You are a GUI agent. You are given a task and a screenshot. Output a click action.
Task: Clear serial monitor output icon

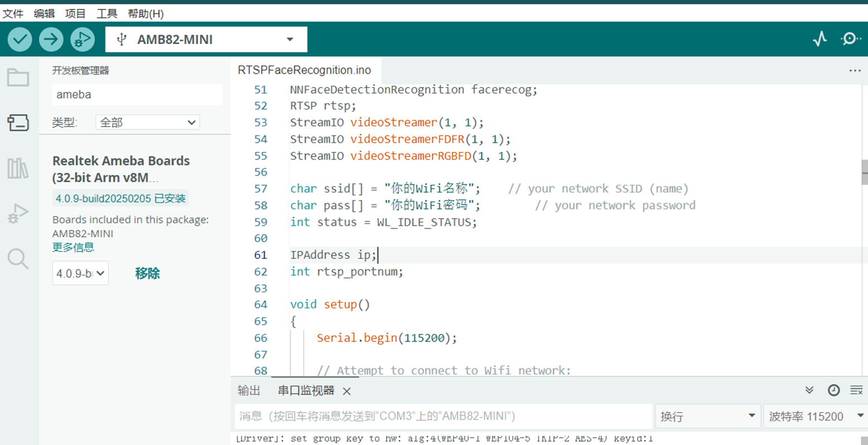[856, 390]
